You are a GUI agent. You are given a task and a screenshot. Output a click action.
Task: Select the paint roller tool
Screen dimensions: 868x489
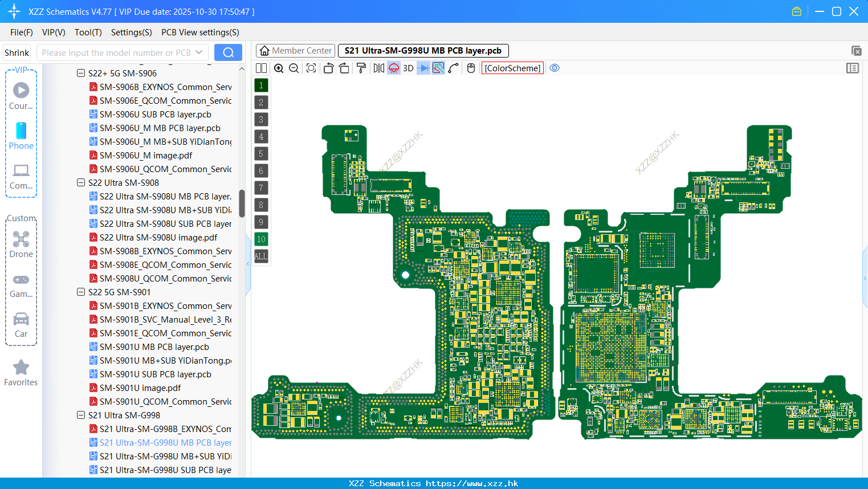(x=361, y=68)
